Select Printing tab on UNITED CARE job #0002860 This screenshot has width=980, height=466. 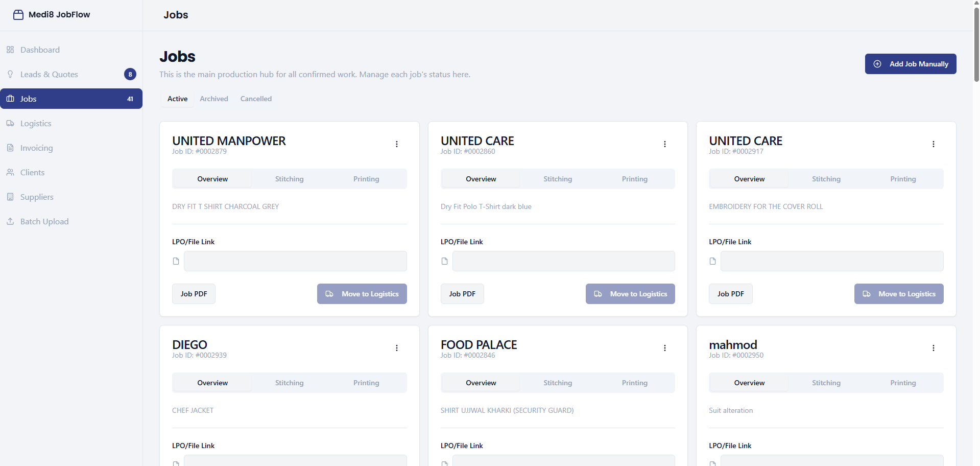(635, 179)
